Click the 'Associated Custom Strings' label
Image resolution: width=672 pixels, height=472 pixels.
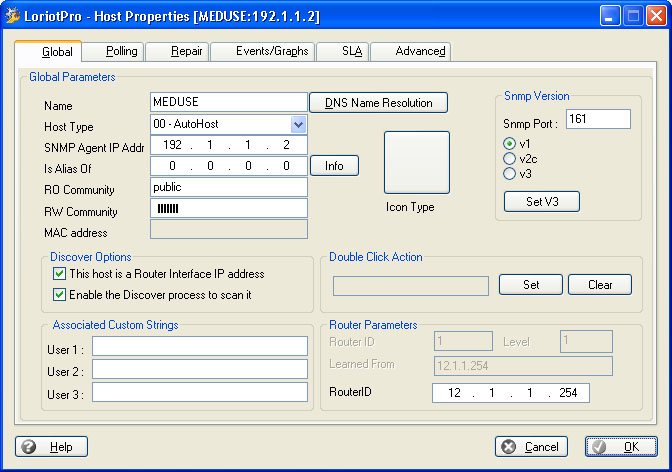(115, 325)
